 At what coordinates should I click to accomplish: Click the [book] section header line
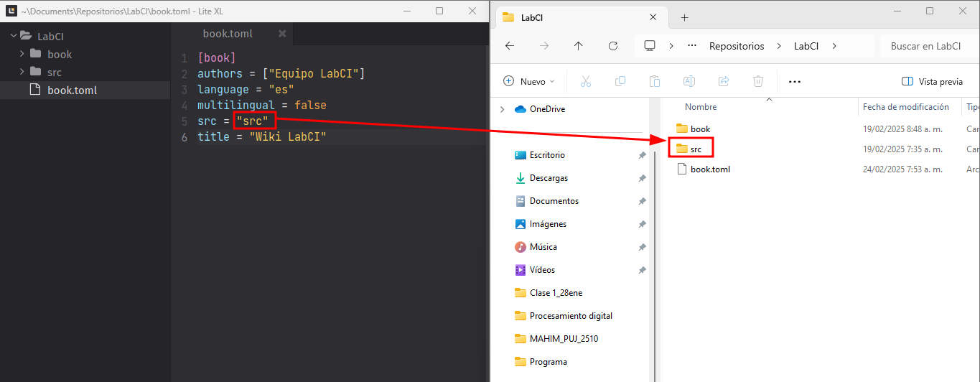pos(217,58)
